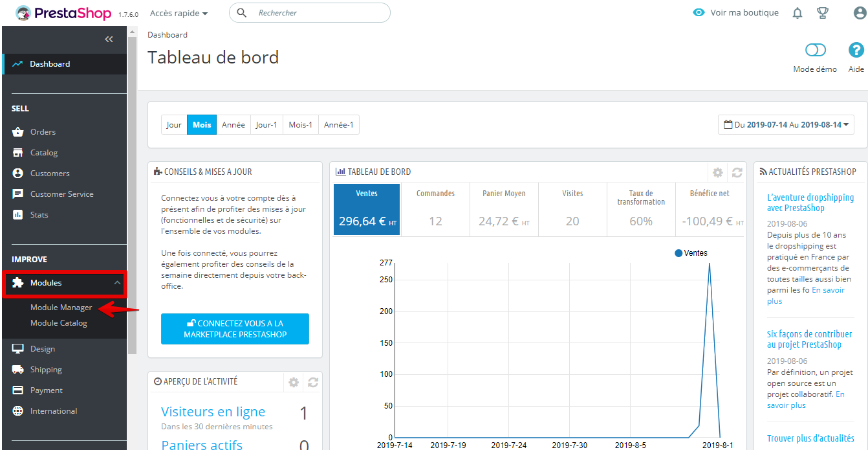Screen dimensions: 868x450
Task: Refresh the Aperçu de l'activité panel
Action: click(313, 382)
